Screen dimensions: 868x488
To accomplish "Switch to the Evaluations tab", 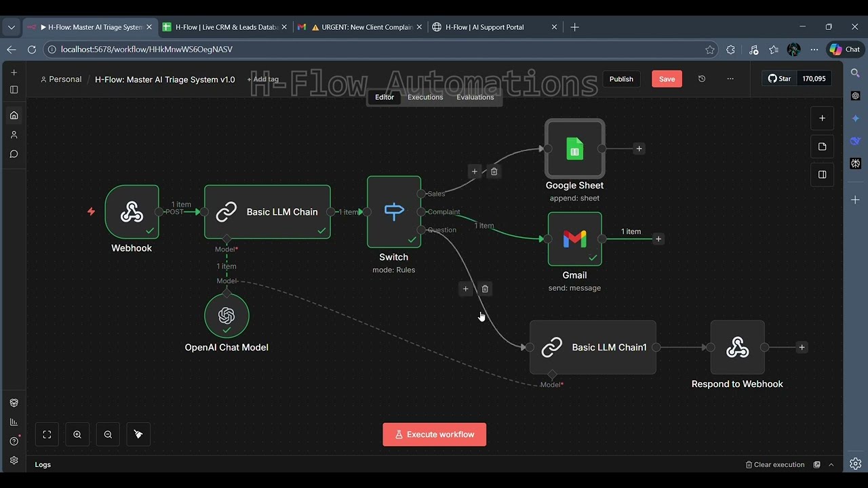I will click(x=475, y=97).
